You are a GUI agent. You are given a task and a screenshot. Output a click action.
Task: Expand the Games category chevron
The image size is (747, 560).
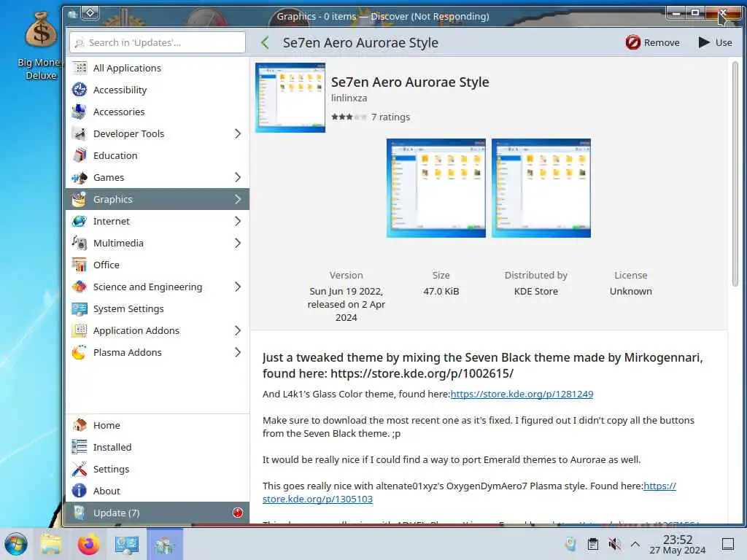point(238,178)
